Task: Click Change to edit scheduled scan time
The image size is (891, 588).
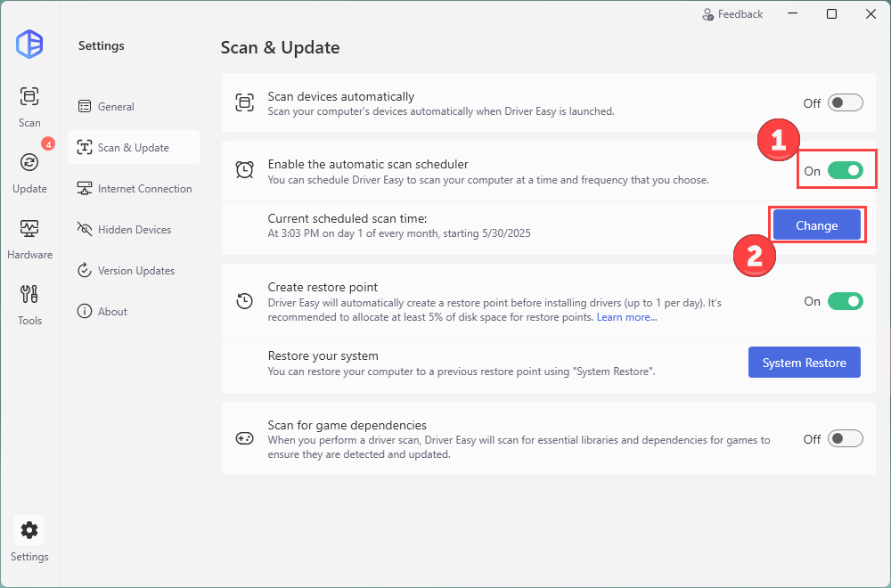Action: (816, 225)
